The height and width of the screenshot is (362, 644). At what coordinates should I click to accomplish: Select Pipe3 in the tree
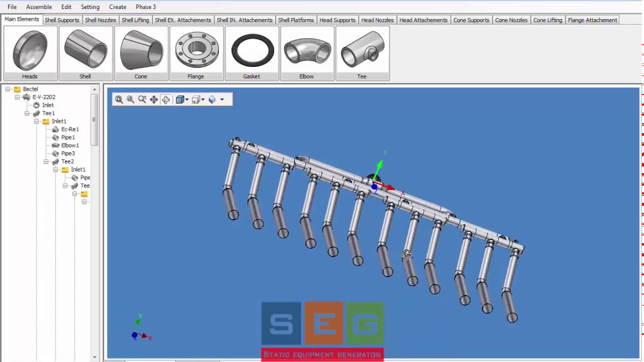click(x=68, y=153)
